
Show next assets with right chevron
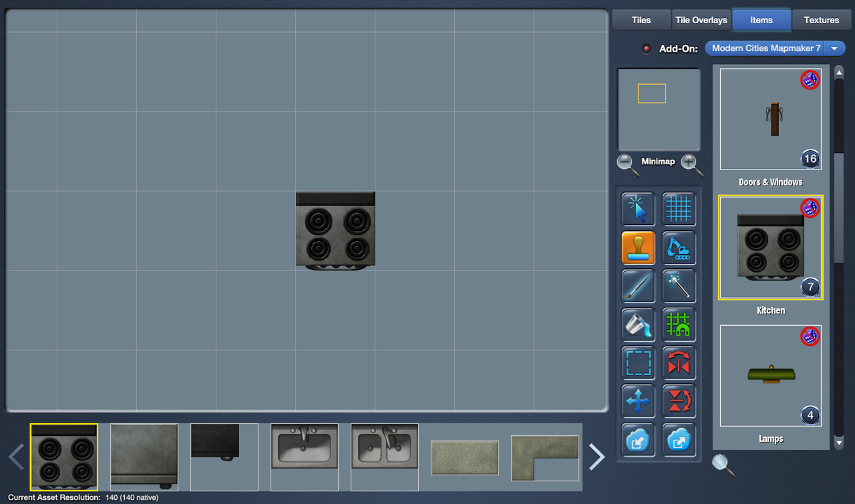tap(596, 457)
